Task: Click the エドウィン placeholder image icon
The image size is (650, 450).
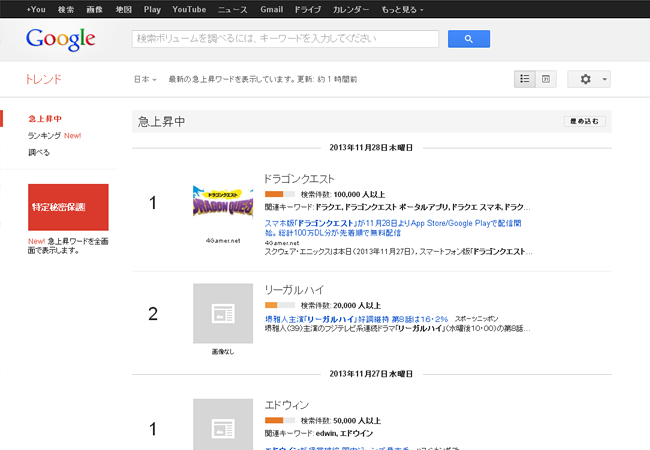Action: 223,424
